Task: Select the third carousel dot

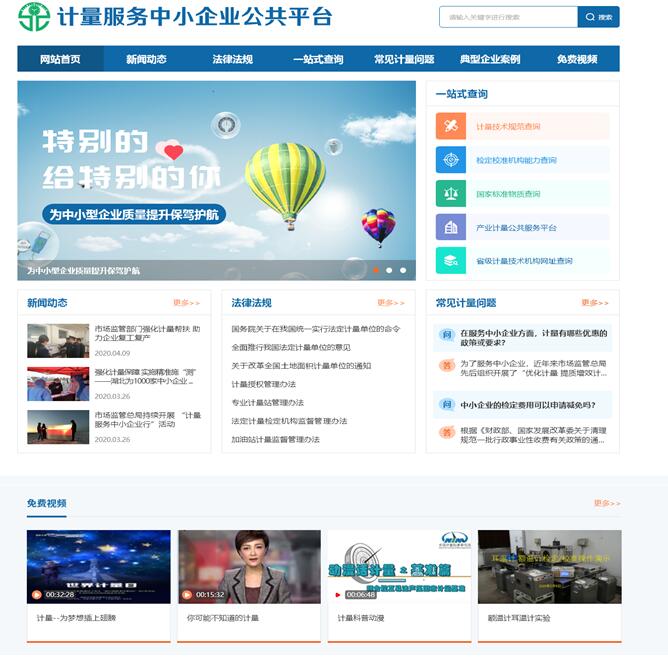Action: (403, 270)
